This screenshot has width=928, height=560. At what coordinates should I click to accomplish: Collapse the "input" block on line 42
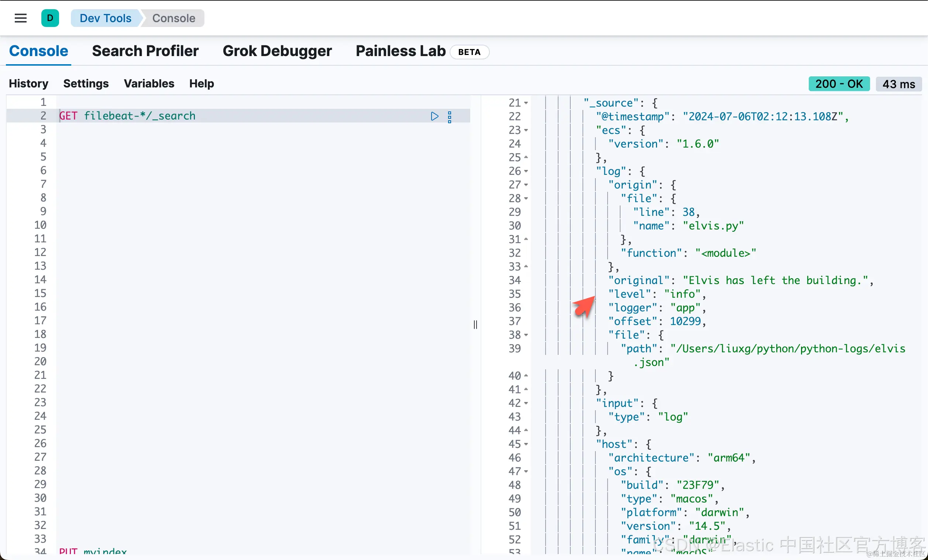coord(526,404)
